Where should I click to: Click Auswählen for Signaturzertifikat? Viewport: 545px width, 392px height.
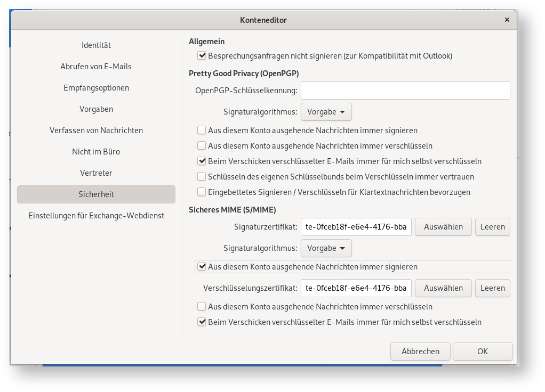coord(443,227)
